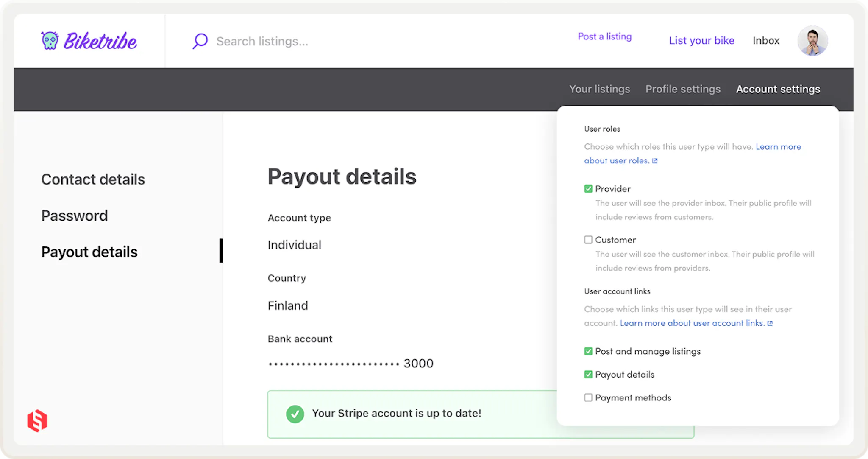Click the Account type label

[x=299, y=218]
